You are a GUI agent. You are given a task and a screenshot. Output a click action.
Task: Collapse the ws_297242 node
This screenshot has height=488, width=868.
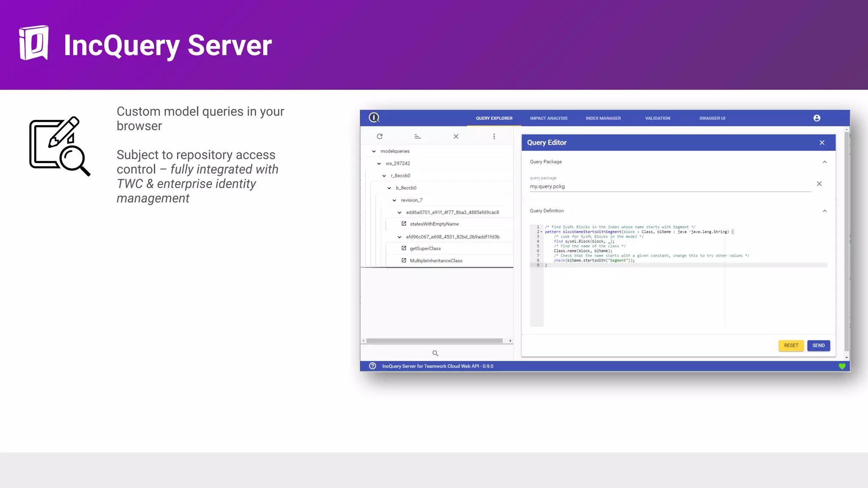point(379,164)
